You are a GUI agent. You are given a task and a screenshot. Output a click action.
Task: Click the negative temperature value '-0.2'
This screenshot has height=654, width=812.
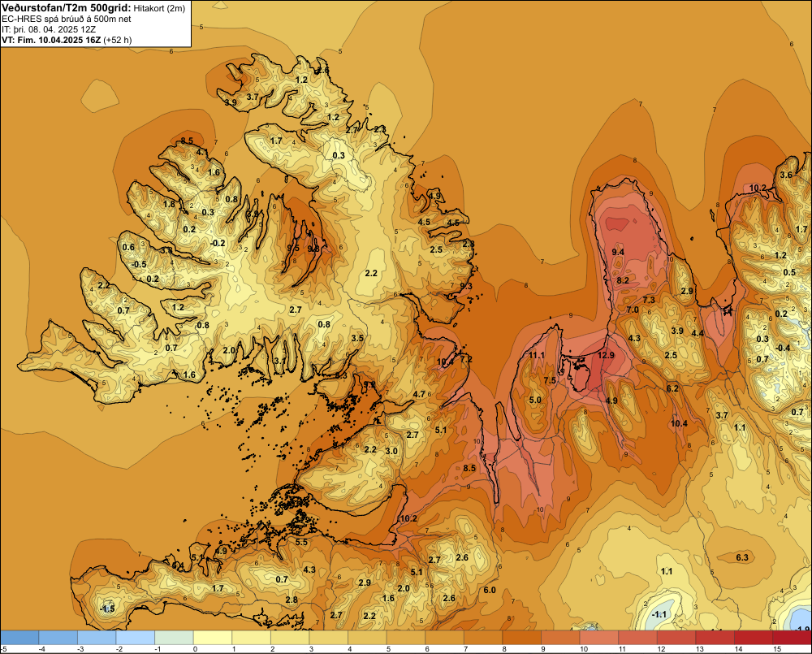(218, 243)
